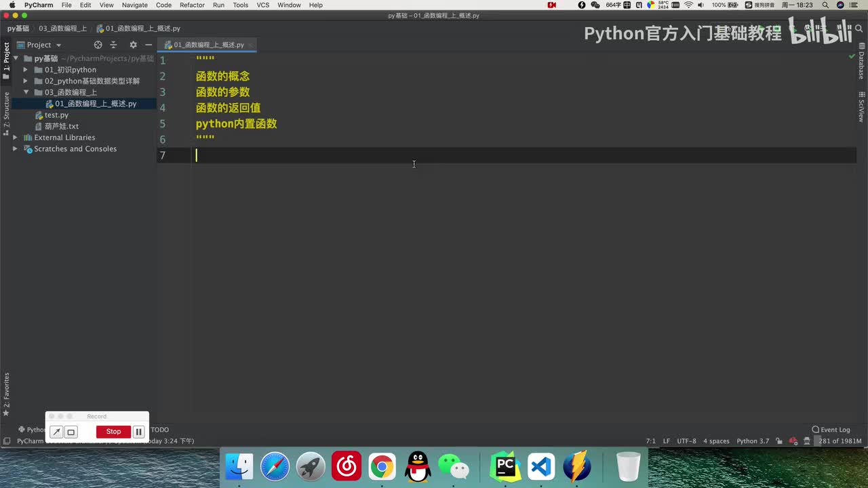Open Finder from the dock
The image size is (868, 488).
click(239, 467)
